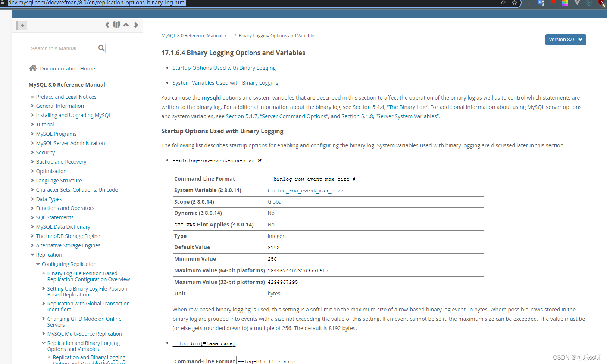
Task: Collapse the Replication tree node
Action: coord(32,255)
